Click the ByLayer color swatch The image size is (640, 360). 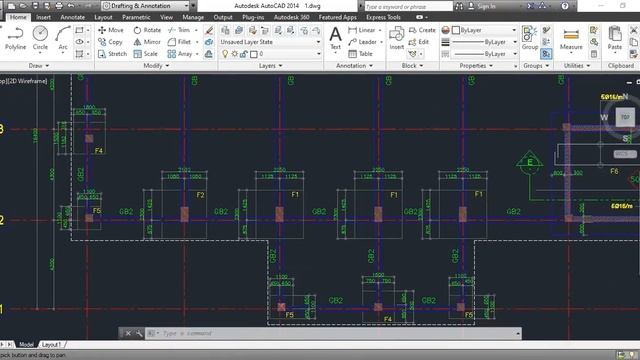coord(456,30)
